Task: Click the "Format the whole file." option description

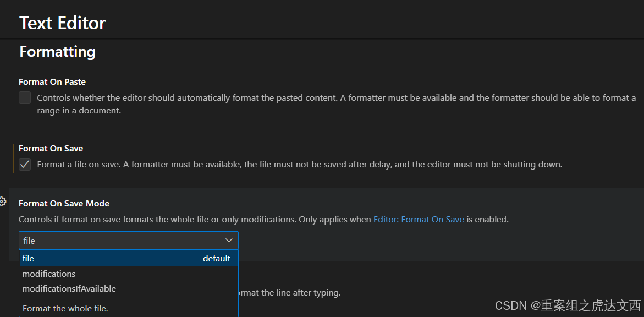Action: coord(65,308)
